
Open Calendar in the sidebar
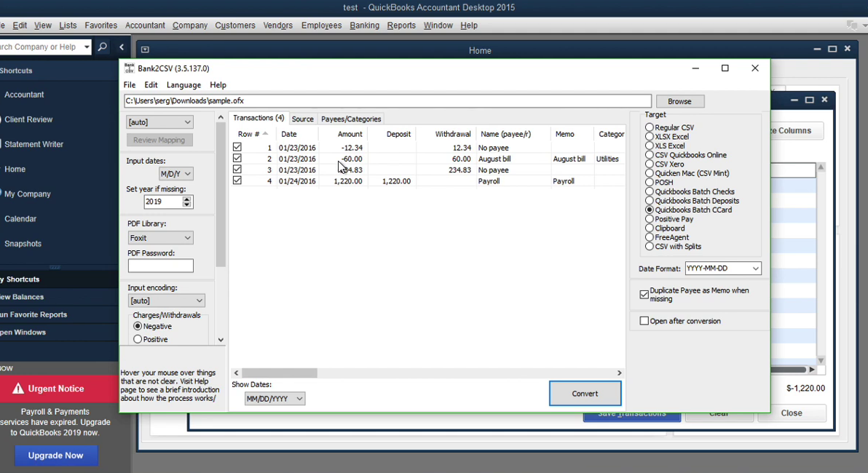coord(20,219)
